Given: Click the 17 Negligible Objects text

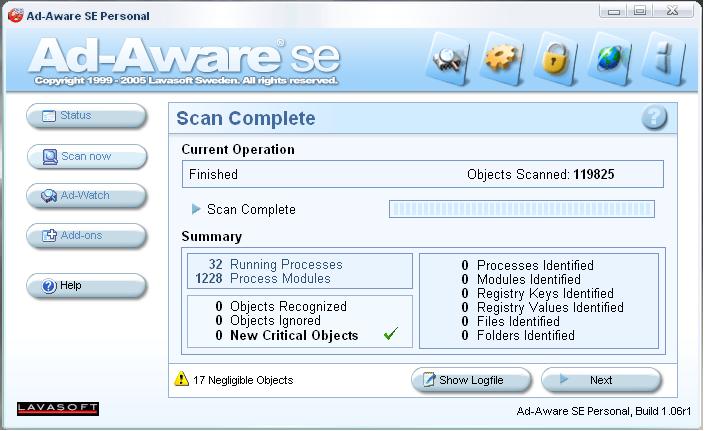Looking at the screenshot, I should (243, 380).
